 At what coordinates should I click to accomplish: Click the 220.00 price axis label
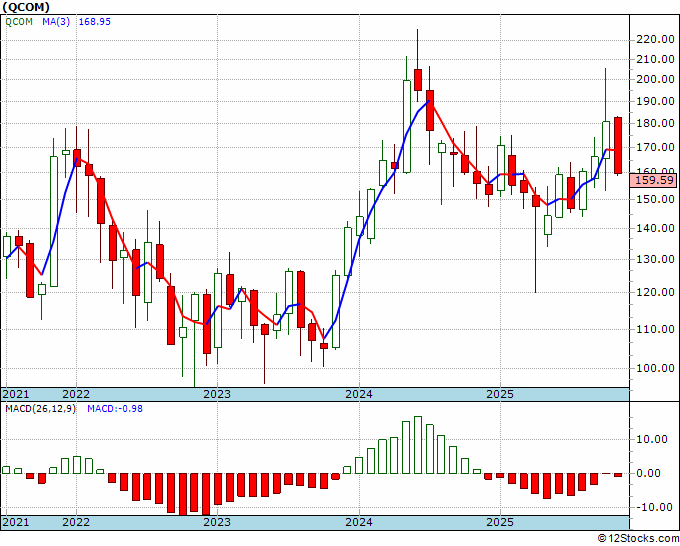tap(655, 40)
